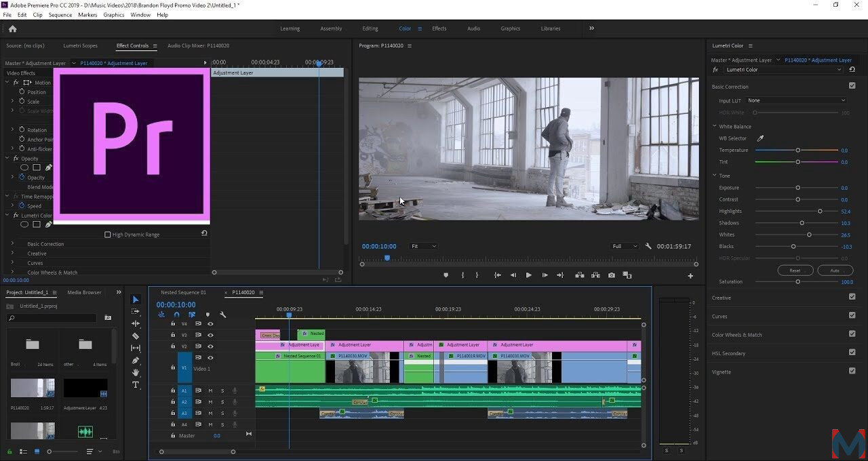Click the Highlights slider handle

820,211
